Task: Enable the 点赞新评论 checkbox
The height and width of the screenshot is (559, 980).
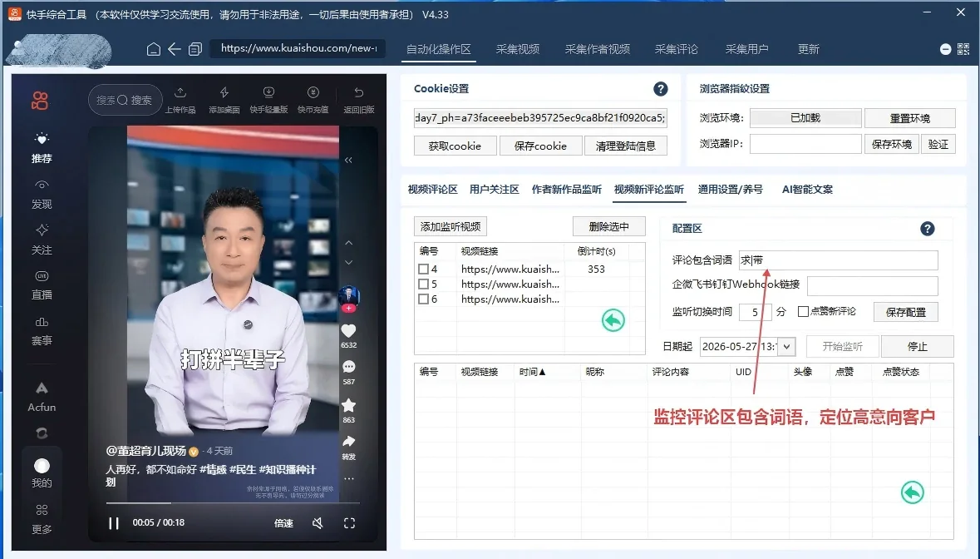Action: click(x=803, y=311)
